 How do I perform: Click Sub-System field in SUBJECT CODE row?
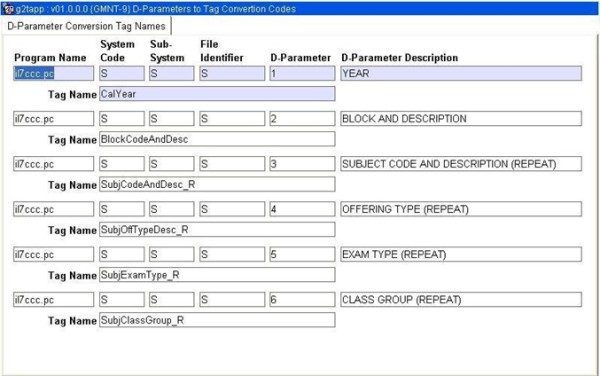171,164
